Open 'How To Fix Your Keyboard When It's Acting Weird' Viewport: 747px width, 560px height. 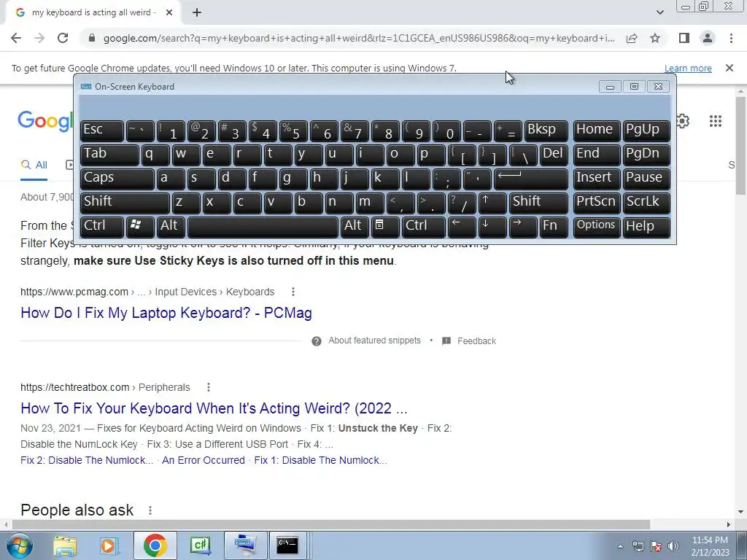(x=214, y=408)
